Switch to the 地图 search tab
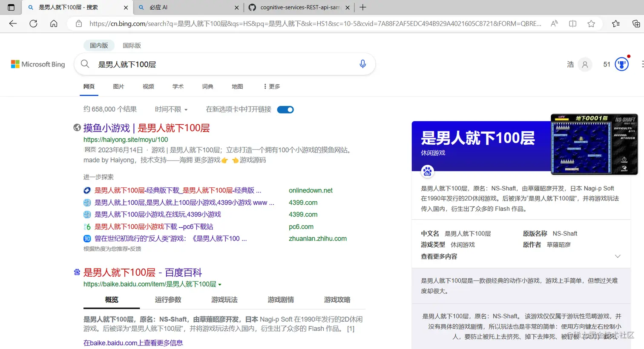Image resolution: width=644 pixels, height=349 pixels. [x=237, y=86]
